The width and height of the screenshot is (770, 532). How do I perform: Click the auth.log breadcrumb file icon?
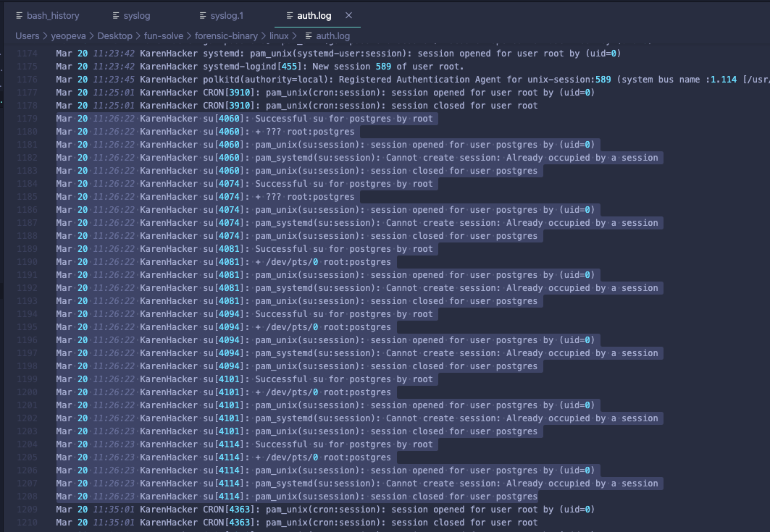pyautogui.click(x=309, y=35)
